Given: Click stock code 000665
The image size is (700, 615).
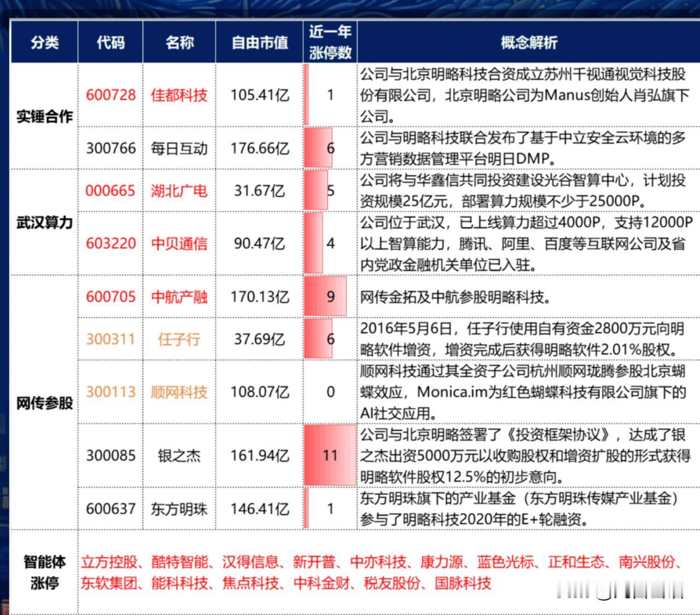Looking at the screenshot, I should (110, 191).
